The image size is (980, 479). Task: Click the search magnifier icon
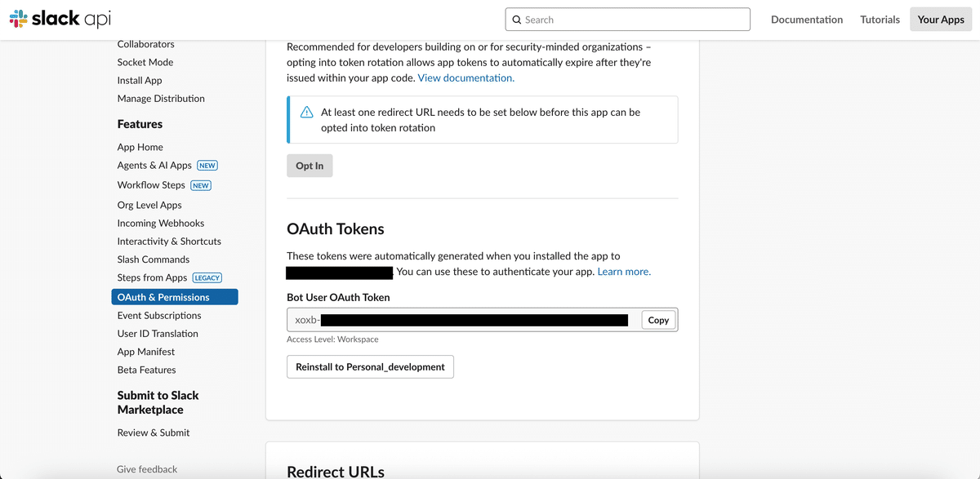pos(517,20)
